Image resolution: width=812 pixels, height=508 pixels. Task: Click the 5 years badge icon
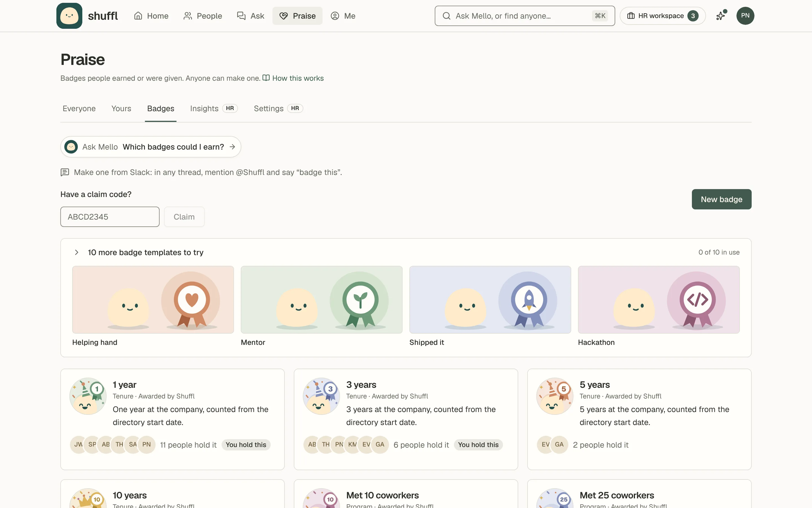[555, 396]
